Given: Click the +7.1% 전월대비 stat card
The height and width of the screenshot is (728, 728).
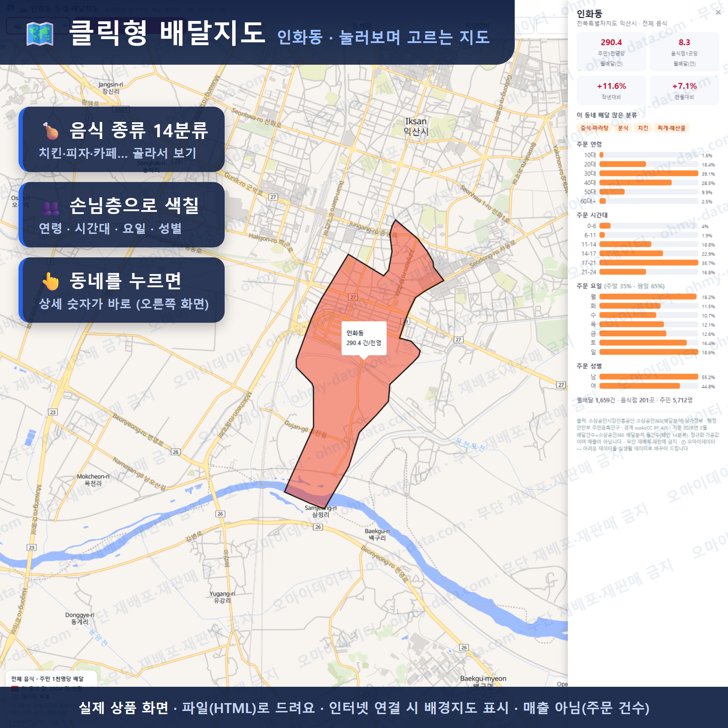Looking at the screenshot, I should tap(684, 90).
